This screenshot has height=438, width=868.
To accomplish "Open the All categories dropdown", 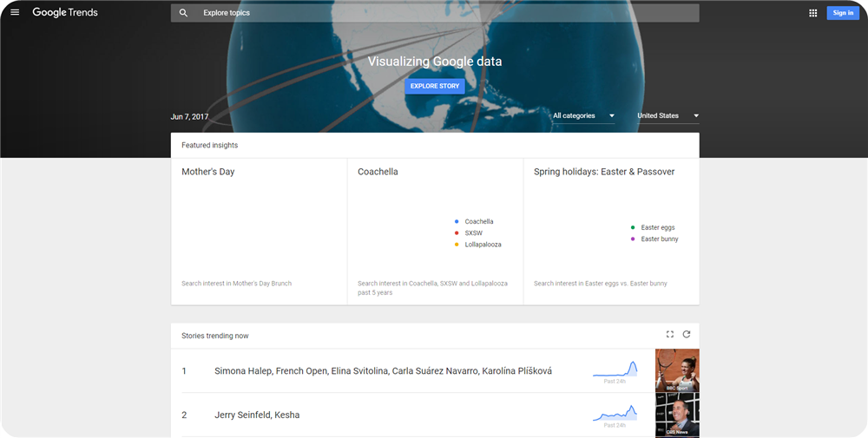I will click(583, 115).
